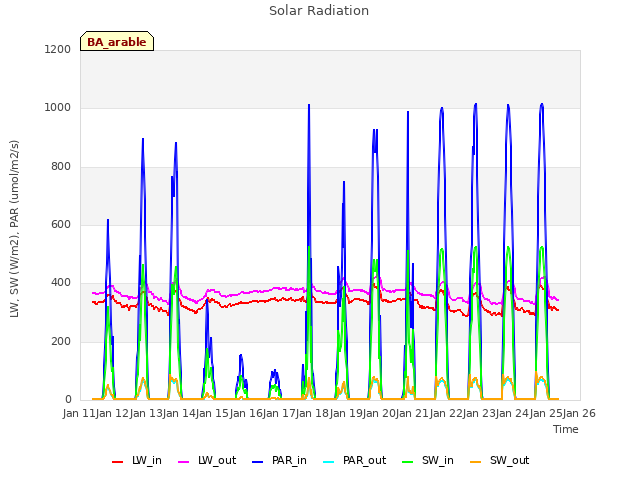Click the magenta LW_out legend swatch
This screenshot has height=480, width=640.
click(184, 462)
